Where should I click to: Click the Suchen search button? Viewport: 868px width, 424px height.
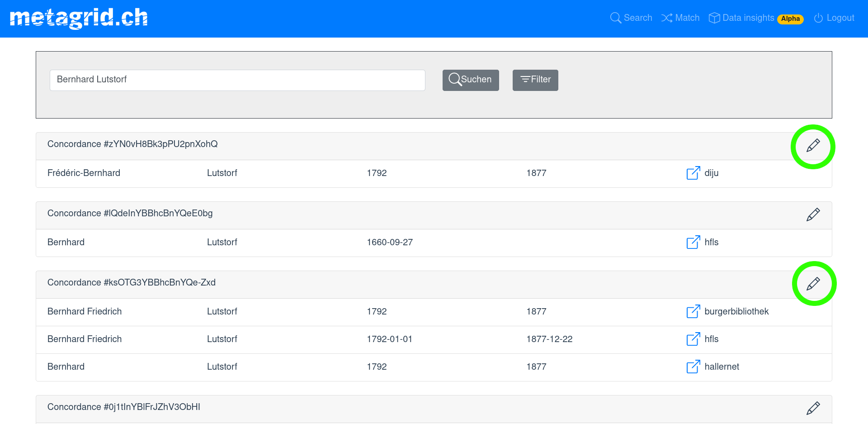point(470,80)
